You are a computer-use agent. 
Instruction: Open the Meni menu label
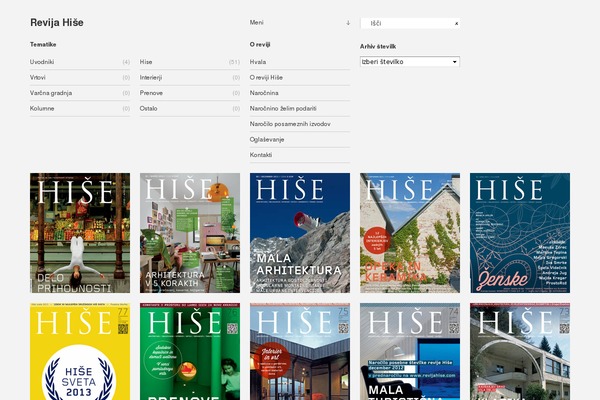256,23
